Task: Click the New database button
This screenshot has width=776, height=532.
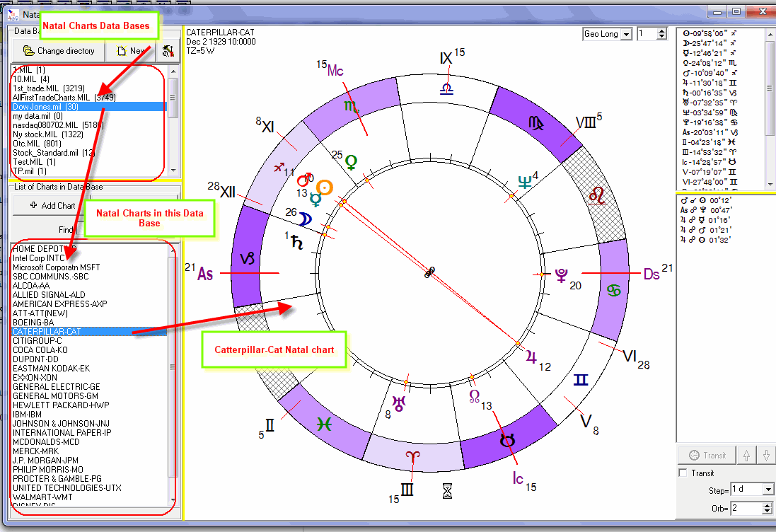Action: (132, 51)
